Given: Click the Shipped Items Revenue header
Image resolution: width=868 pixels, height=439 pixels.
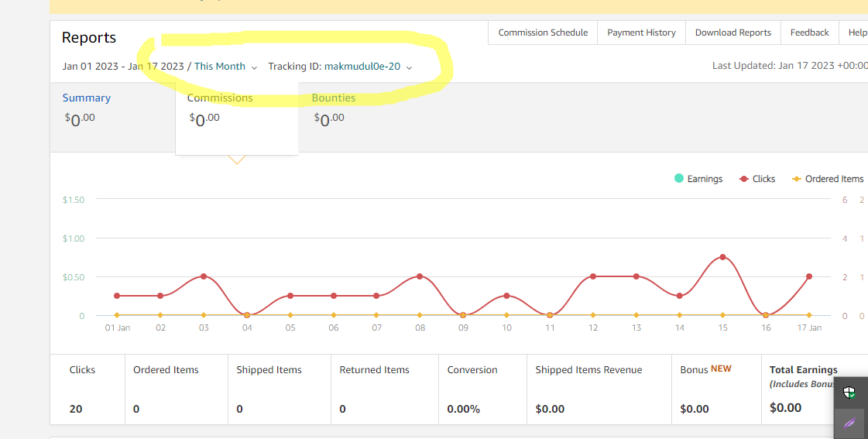Looking at the screenshot, I should (x=588, y=370).
